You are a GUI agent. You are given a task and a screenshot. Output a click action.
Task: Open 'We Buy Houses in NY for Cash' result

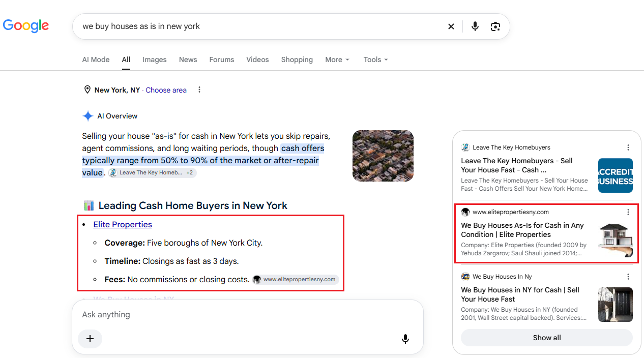520,294
